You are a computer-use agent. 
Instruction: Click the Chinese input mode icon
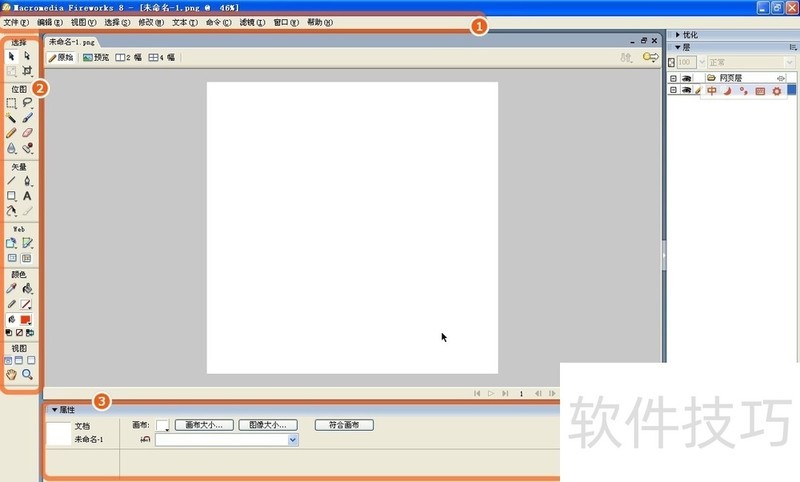(x=712, y=91)
